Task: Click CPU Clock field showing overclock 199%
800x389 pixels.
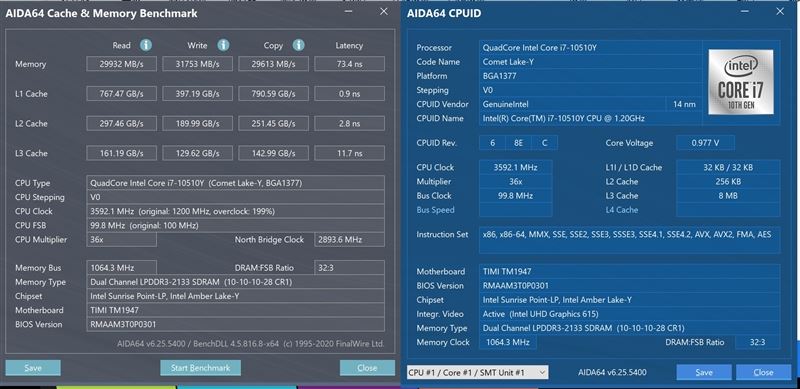Action: coord(236,211)
